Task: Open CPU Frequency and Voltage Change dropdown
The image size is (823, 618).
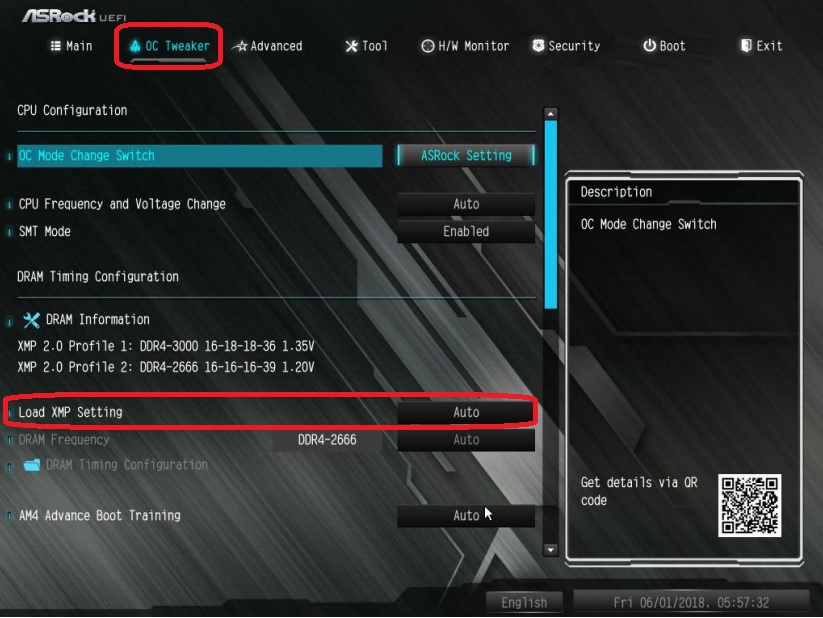Action: coord(466,204)
